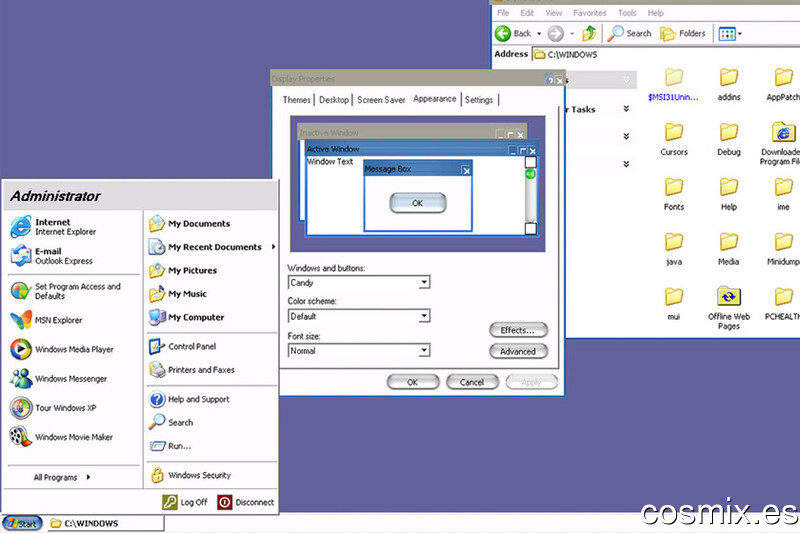Select C:\WINDOWS taskbar button
The width and height of the screenshot is (800, 533).
[106, 523]
